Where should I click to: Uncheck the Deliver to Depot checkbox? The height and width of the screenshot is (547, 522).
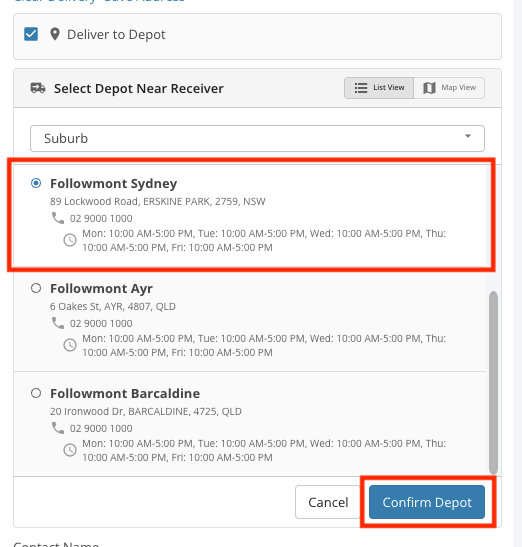click(31, 34)
